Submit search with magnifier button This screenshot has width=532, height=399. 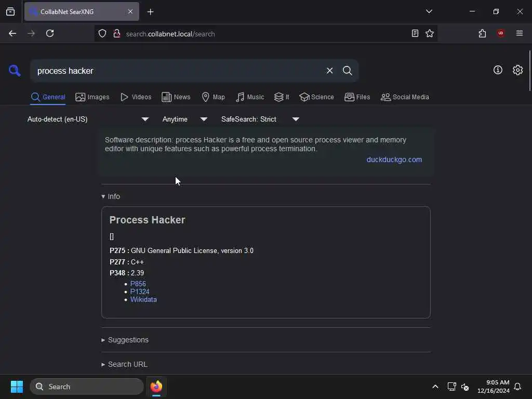[x=347, y=71]
